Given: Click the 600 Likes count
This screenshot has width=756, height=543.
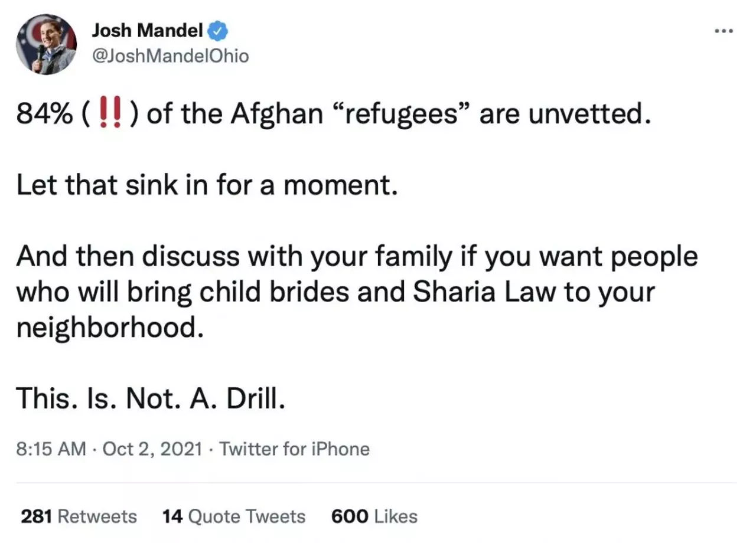Looking at the screenshot, I should coord(375,516).
